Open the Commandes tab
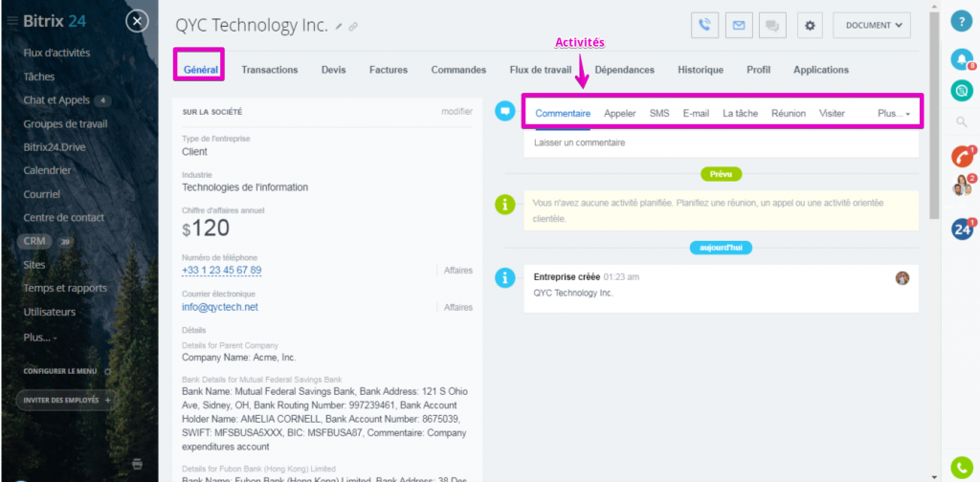Screen dimensions: 980x482 (458, 70)
